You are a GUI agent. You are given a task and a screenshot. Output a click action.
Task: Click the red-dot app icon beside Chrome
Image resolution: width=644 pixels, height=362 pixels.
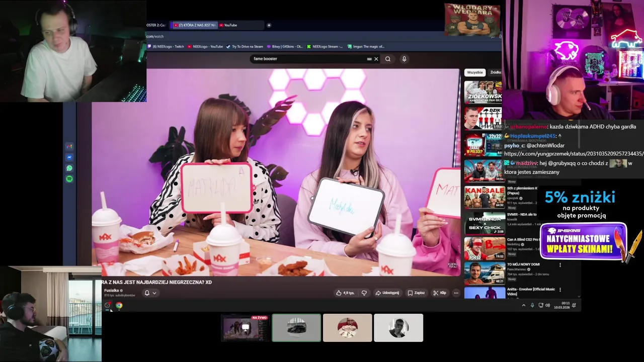pos(107,305)
